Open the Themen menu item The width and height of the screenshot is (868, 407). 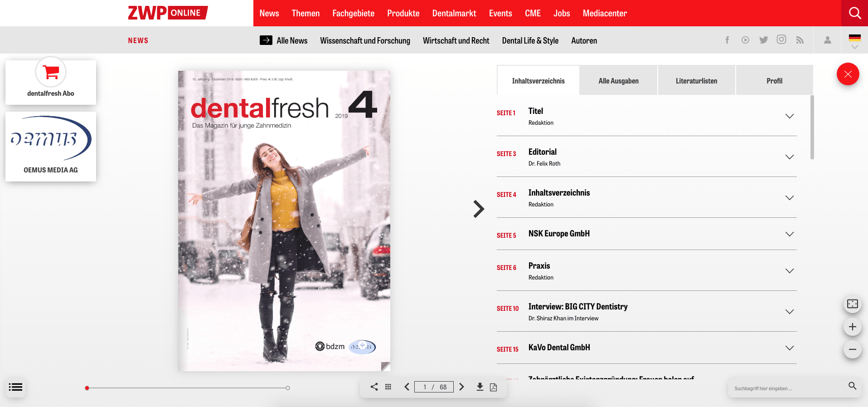coord(305,13)
